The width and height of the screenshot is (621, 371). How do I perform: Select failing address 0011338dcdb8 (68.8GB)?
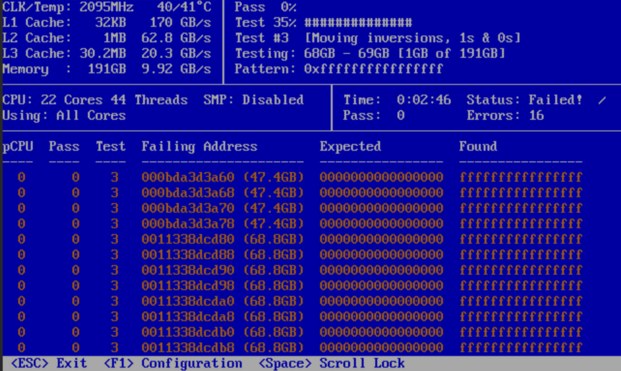click(x=223, y=347)
